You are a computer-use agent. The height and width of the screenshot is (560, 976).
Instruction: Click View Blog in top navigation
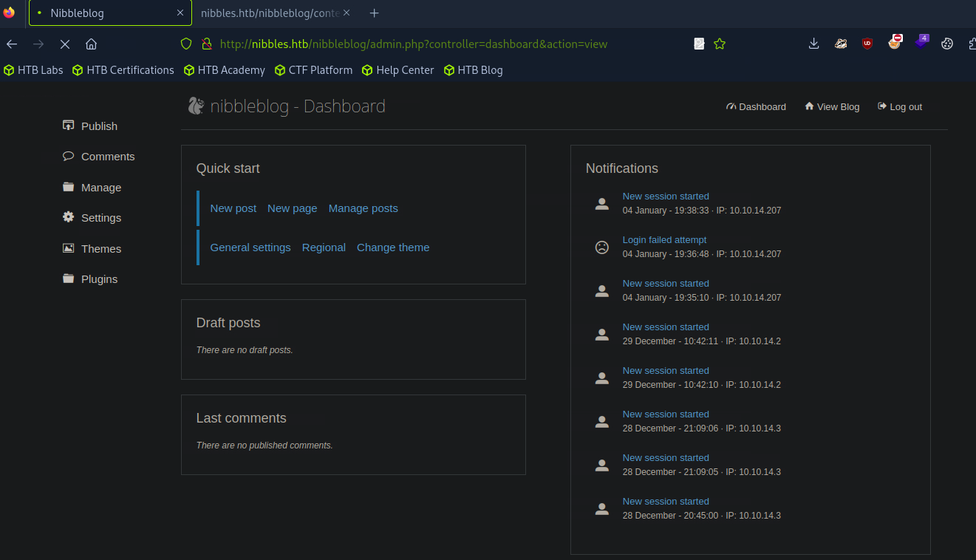(832, 107)
